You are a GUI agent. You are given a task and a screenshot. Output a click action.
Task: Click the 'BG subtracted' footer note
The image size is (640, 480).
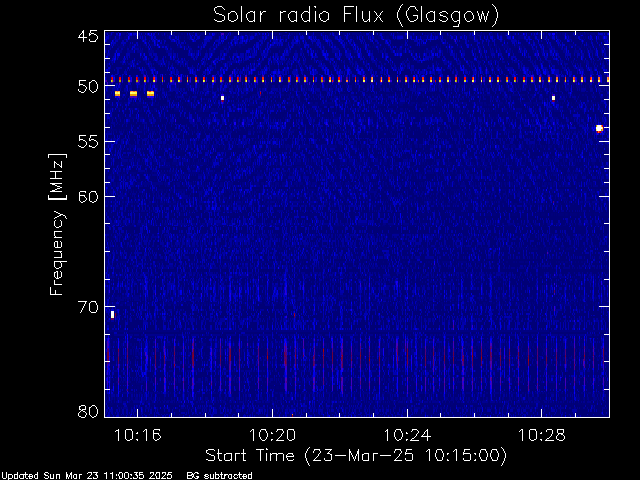(219, 476)
